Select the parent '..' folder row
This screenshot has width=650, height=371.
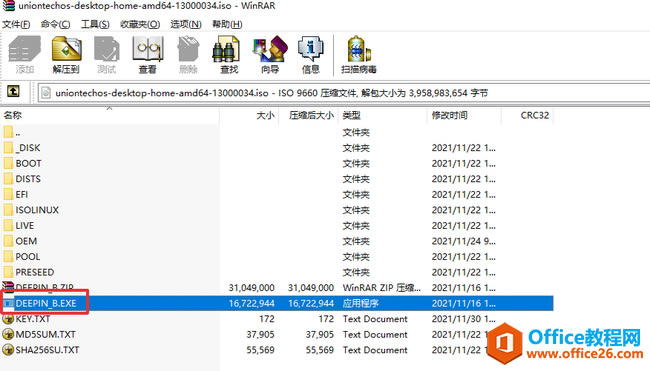click(x=276, y=132)
